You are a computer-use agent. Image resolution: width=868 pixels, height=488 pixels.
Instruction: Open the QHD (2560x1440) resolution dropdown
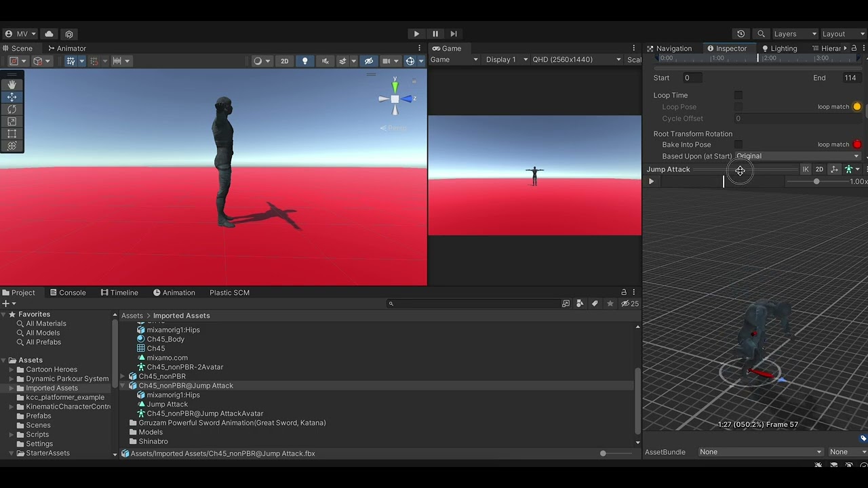click(577, 60)
